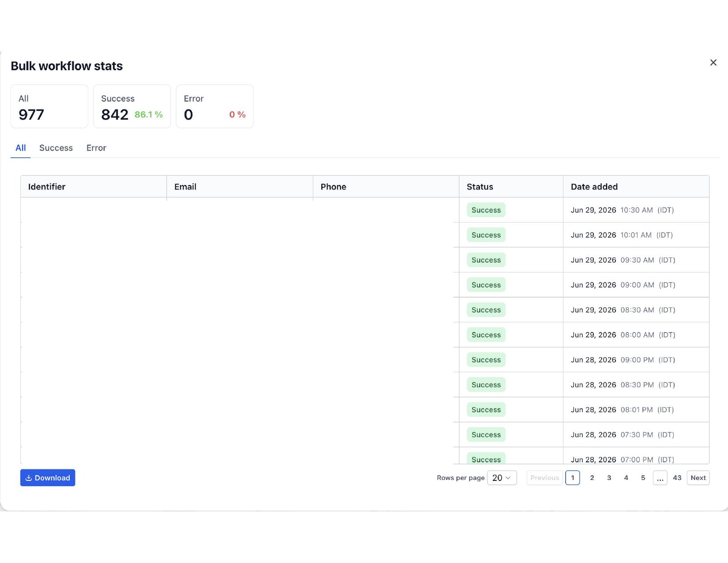
Task: Click the Email column header
Action: [x=240, y=187]
